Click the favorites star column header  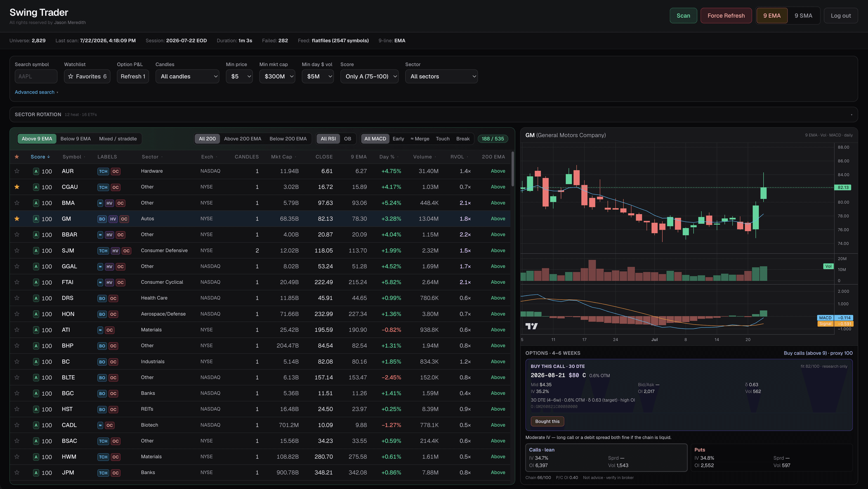pyautogui.click(x=17, y=157)
